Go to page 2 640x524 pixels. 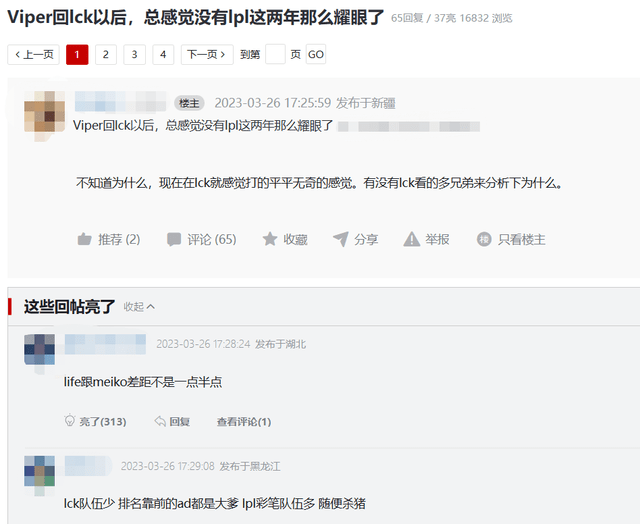click(x=106, y=54)
